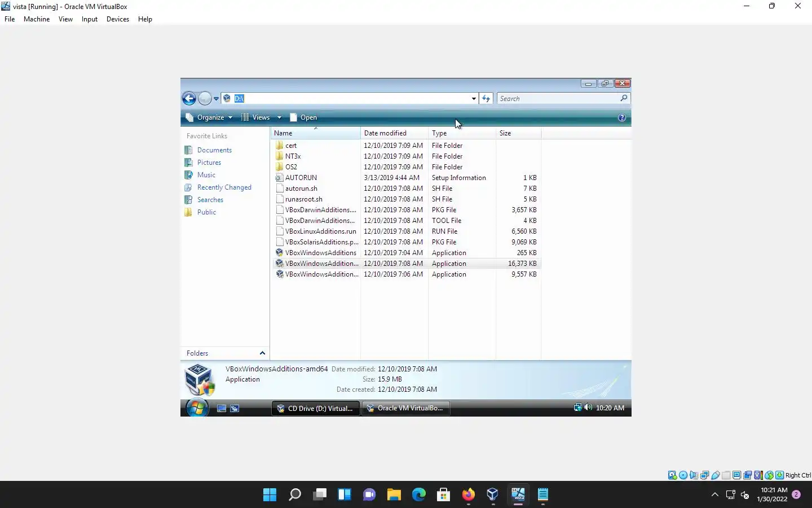Click VirtualBox USB status icon
812x508 pixels.
point(715,475)
